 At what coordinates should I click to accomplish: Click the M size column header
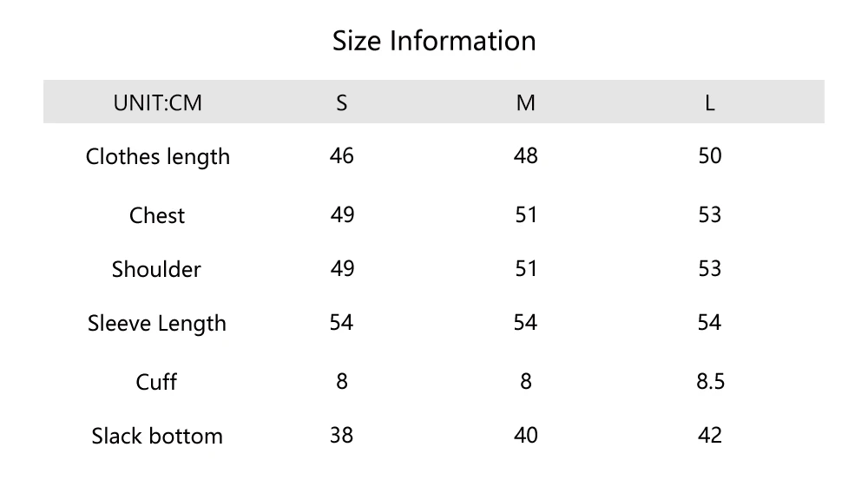coord(526,102)
